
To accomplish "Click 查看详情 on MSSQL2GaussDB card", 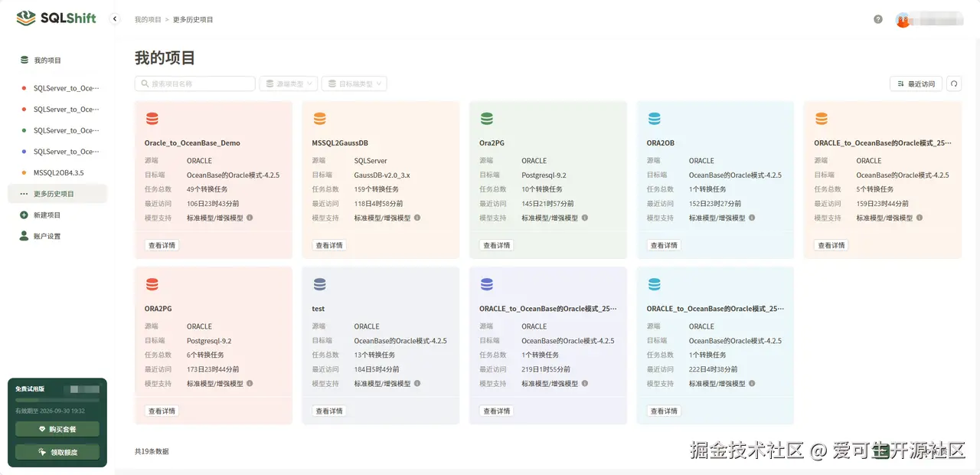I will 329,245.
